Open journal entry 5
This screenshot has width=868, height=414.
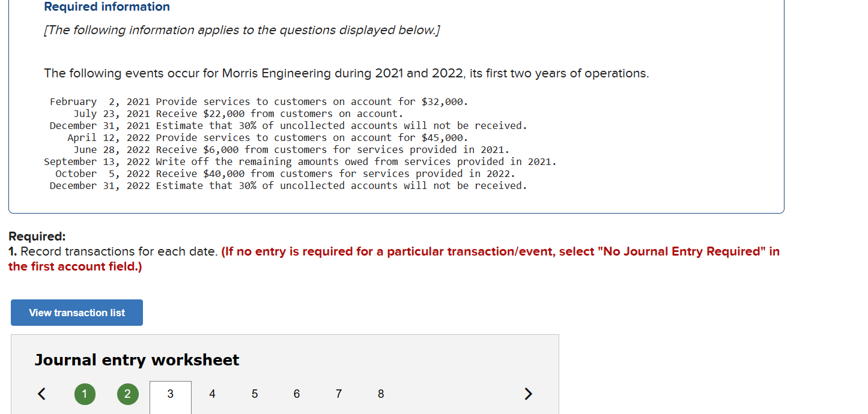click(254, 394)
